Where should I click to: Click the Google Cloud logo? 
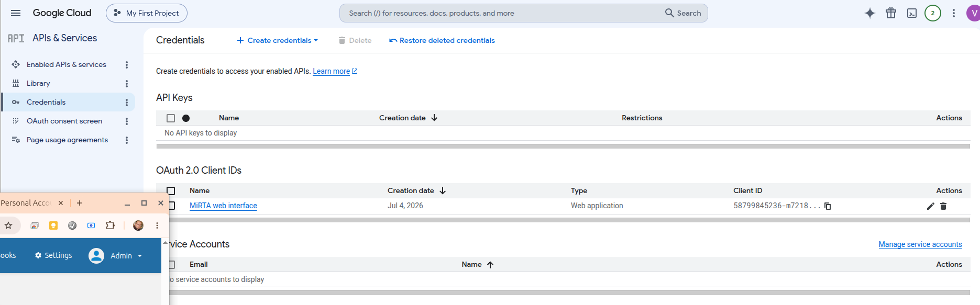pos(62,13)
